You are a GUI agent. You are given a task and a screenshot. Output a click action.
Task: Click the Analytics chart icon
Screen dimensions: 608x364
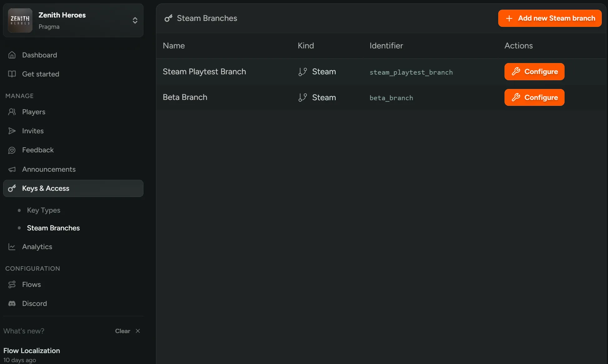click(12, 247)
